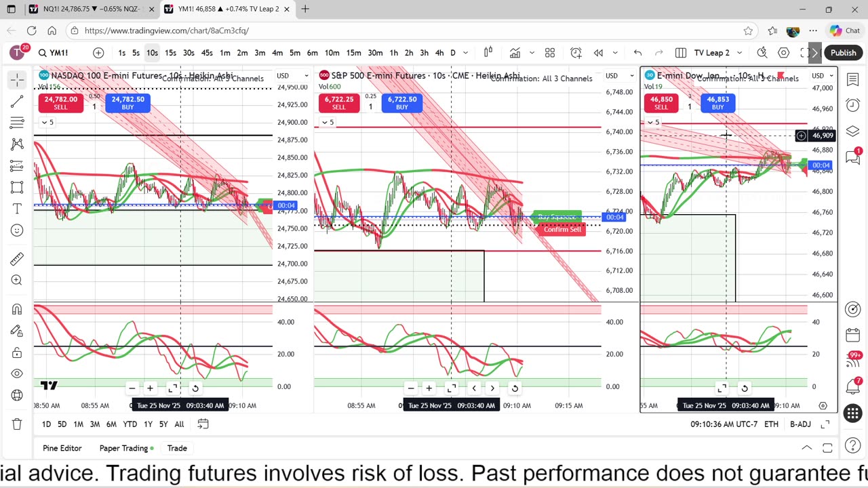Toggle magnet mode

pyautogui.click(x=17, y=309)
